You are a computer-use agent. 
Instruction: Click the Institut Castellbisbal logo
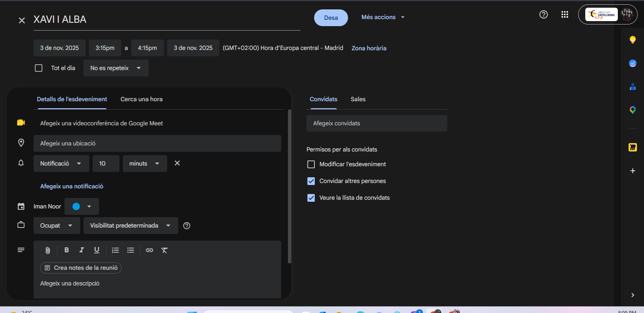pos(601,14)
